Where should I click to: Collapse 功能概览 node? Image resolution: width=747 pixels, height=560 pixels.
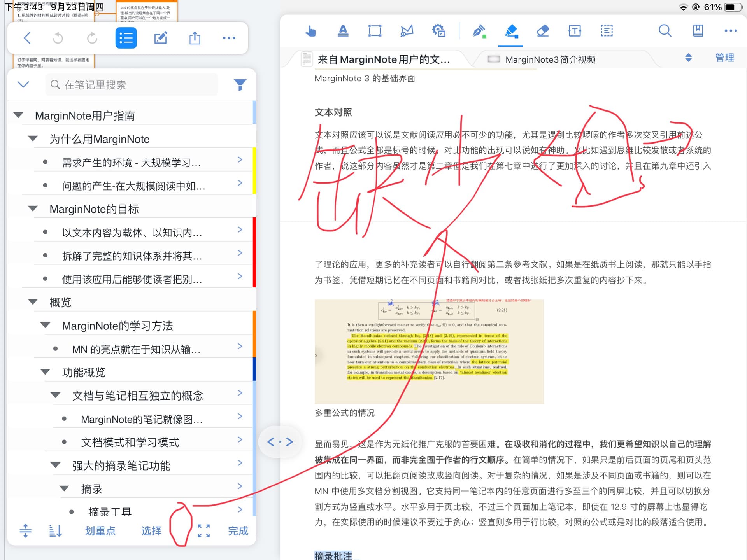coord(46,372)
